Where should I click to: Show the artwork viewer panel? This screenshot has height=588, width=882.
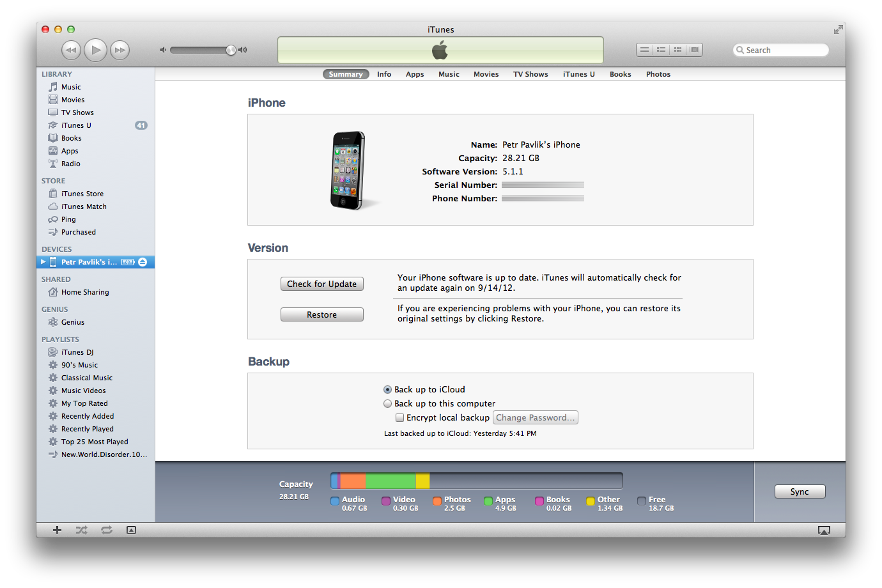(131, 530)
